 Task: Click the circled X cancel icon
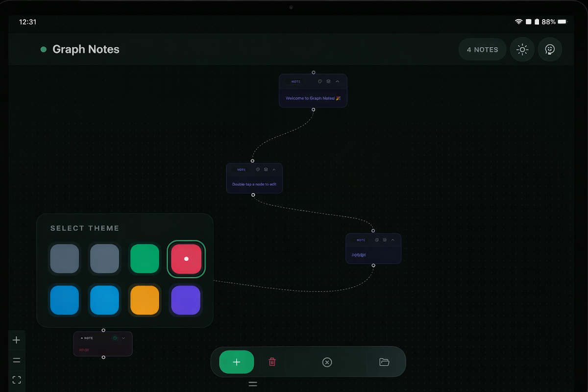327,362
